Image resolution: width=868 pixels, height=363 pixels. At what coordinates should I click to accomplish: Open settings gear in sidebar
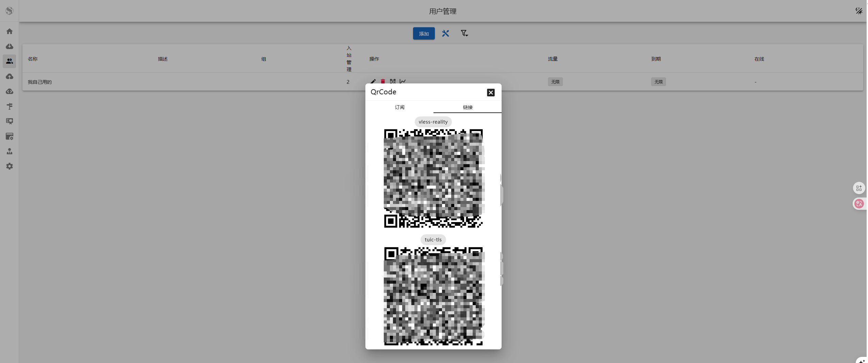tap(10, 166)
